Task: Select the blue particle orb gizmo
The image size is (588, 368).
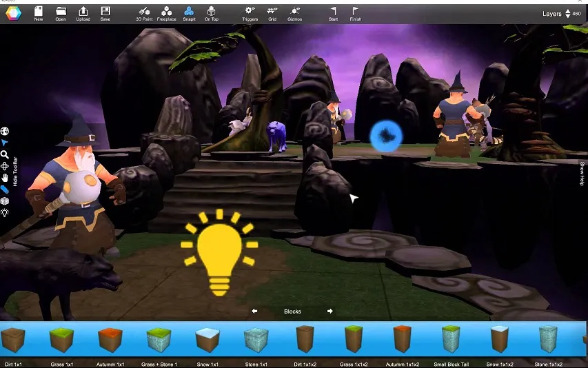Action: pyautogui.click(x=386, y=136)
